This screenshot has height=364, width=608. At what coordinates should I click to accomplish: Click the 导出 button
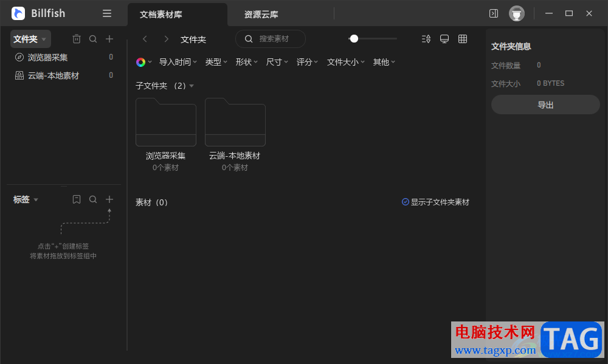tap(545, 105)
